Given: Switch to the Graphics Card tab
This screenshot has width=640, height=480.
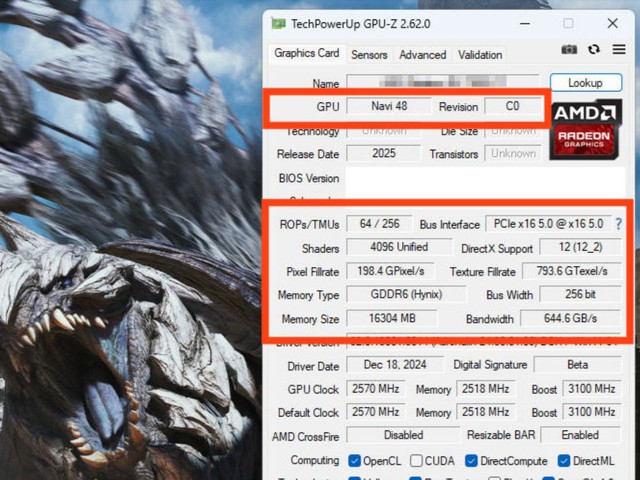Looking at the screenshot, I should (x=307, y=53).
